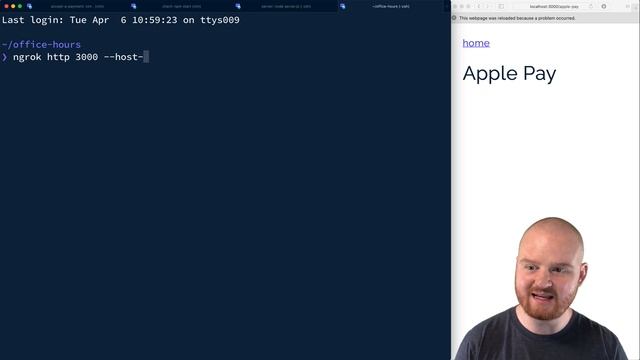
Task: Dismiss the webpage reloaded notice icon
Action: [454, 18]
